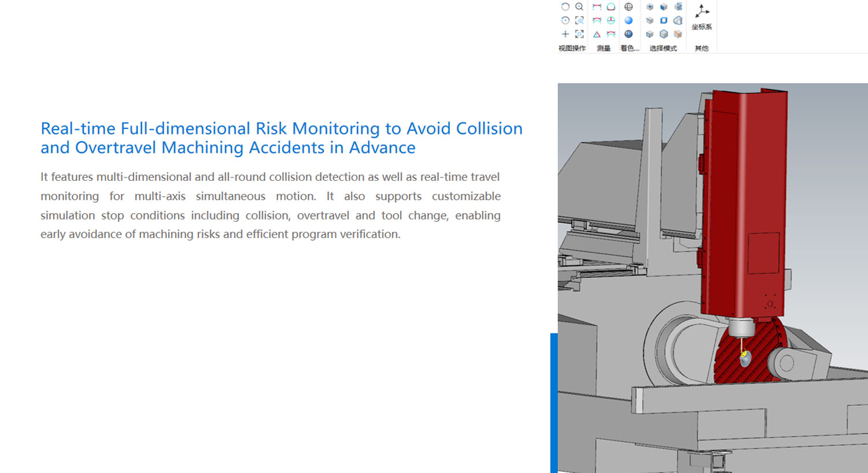Select the zoom window bracketed magnifier icon
The image size is (868, 473).
579,20
